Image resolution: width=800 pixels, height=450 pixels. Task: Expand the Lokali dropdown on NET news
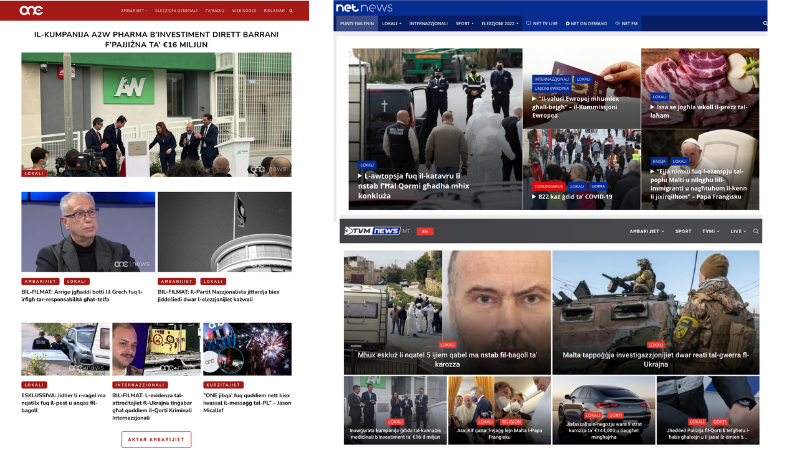coord(392,23)
